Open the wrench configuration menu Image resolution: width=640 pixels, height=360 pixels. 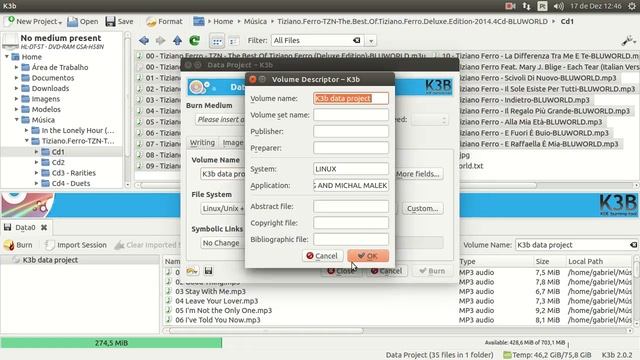629,40
